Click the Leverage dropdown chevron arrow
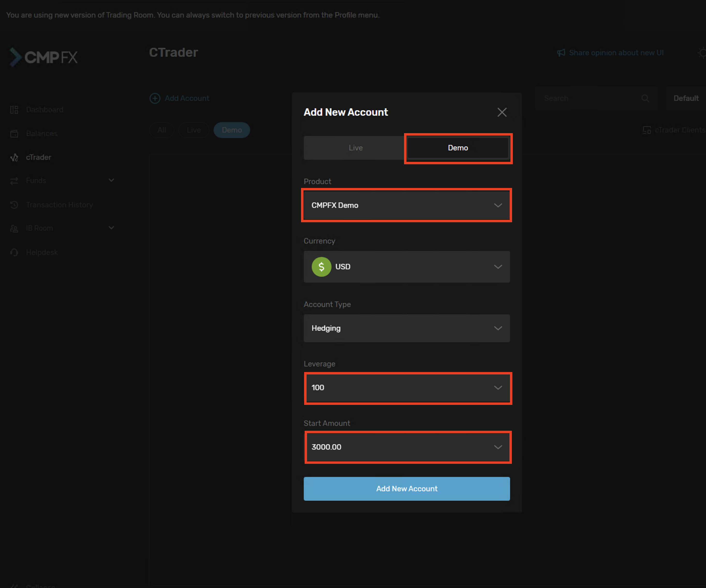The image size is (706, 588). coord(498,388)
